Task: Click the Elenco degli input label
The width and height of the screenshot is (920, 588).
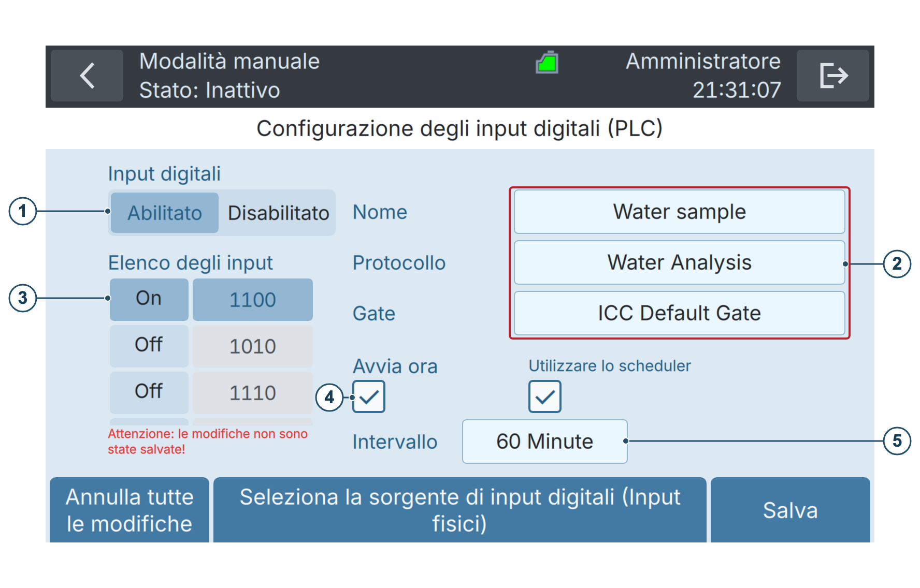Action: pos(190,263)
